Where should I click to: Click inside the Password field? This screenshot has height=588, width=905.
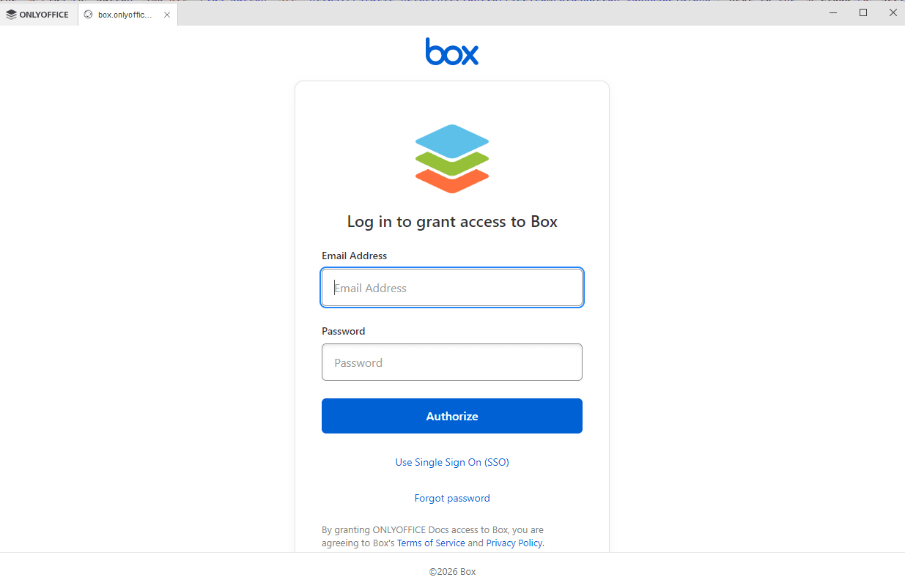(x=451, y=362)
